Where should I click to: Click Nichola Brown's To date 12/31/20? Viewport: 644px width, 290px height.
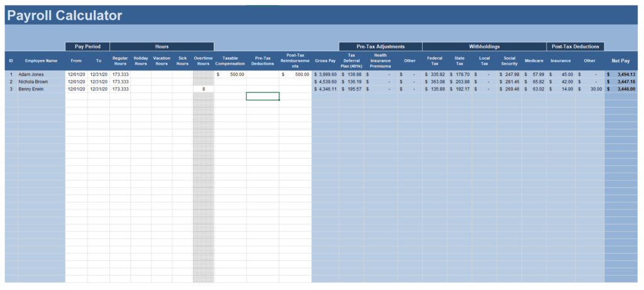click(x=99, y=82)
